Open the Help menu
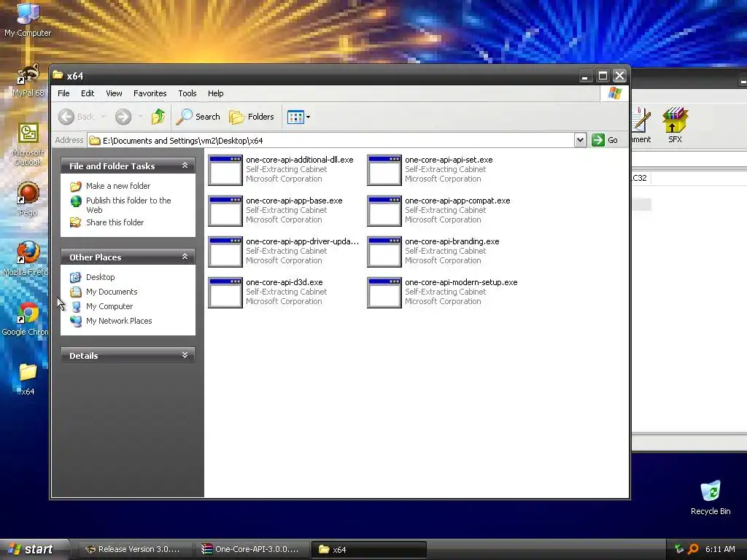Image resolution: width=747 pixels, height=560 pixels. (215, 93)
